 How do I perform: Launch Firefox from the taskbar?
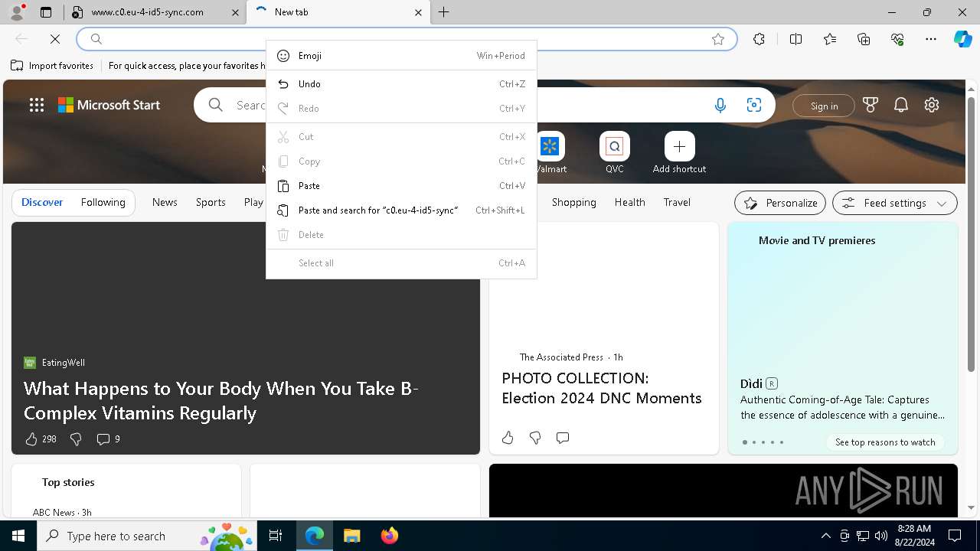pyautogui.click(x=389, y=536)
